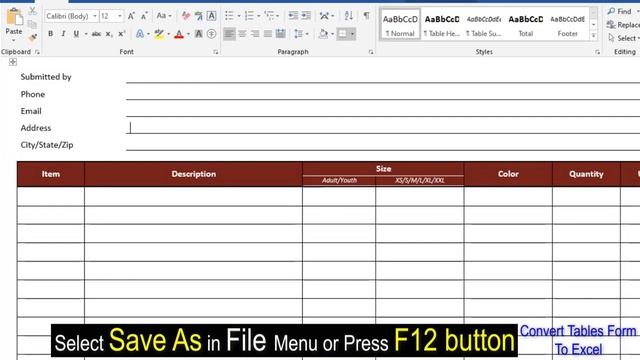Expand the Borders dropdown arrow
Viewport: 640px width, 360px height.
tap(352, 34)
